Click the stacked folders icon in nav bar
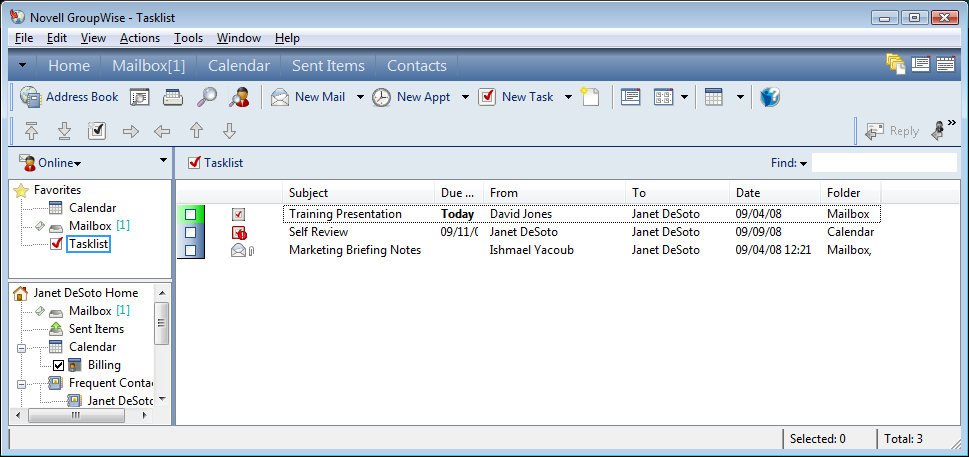Image resolution: width=969 pixels, height=457 pixels. tap(895, 64)
